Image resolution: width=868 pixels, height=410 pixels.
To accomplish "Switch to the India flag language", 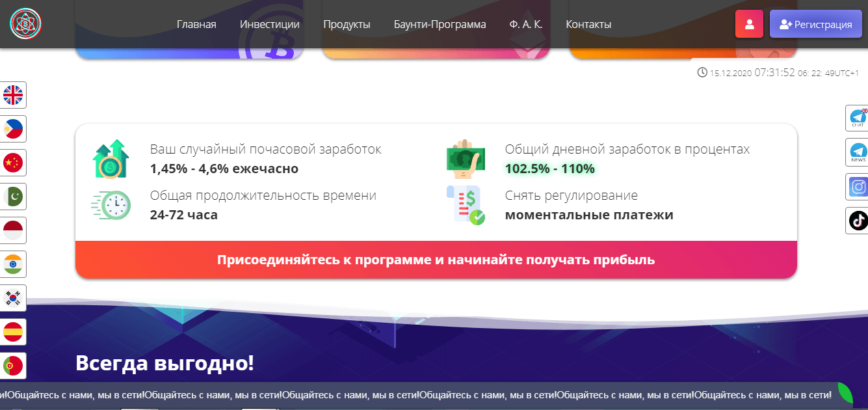I will click(13, 264).
